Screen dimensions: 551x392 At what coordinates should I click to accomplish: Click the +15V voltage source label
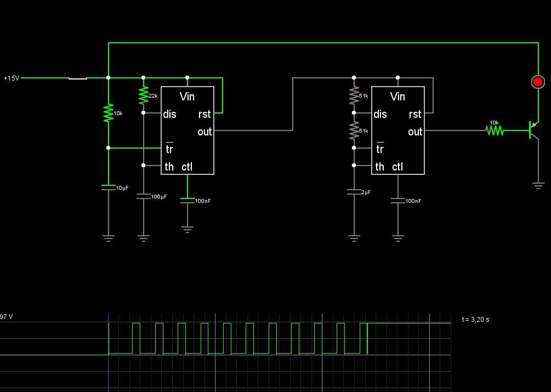pyautogui.click(x=12, y=78)
